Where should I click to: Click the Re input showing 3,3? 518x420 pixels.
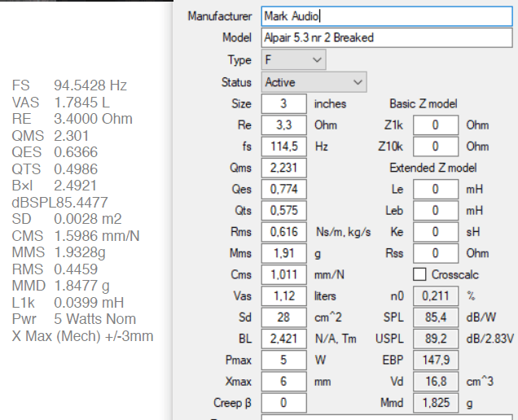click(283, 125)
